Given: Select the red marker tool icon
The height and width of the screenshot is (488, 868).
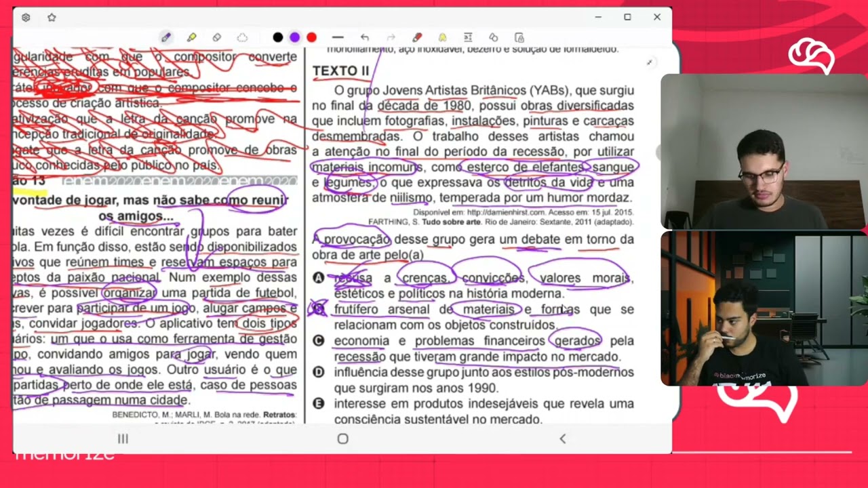Looking at the screenshot, I should click(x=417, y=37).
